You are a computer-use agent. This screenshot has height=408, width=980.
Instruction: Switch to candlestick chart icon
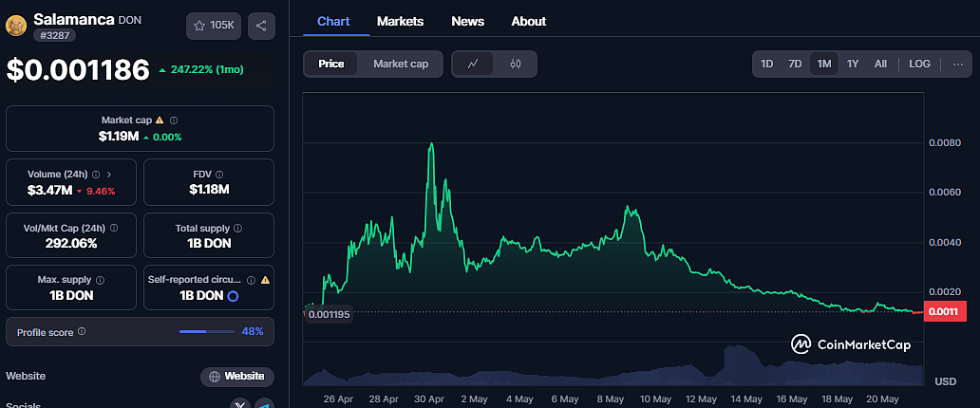click(x=516, y=64)
